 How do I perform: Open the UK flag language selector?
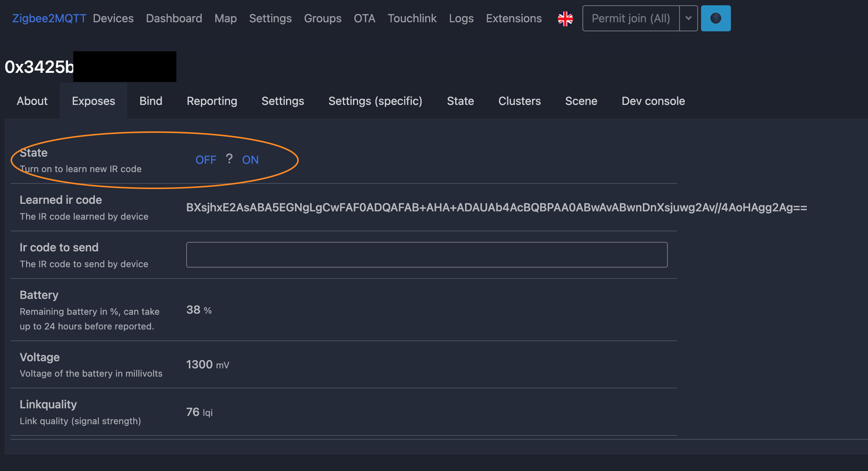(565, 18)
